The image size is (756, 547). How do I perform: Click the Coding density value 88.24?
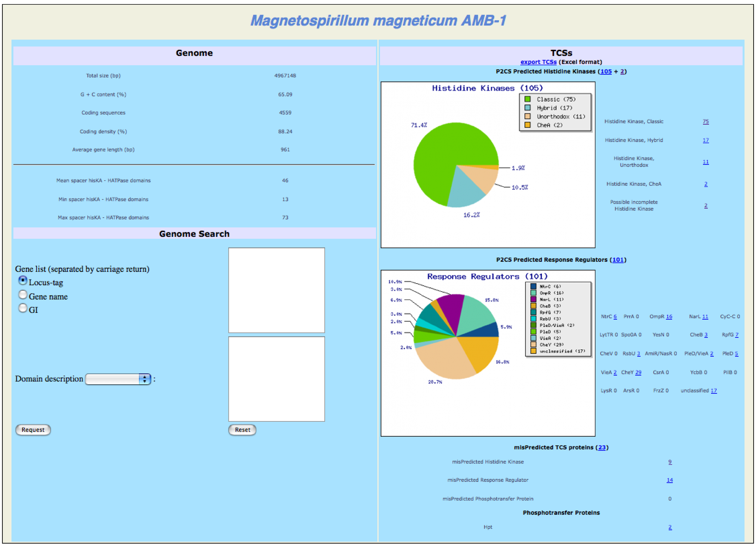click(285, 131)
